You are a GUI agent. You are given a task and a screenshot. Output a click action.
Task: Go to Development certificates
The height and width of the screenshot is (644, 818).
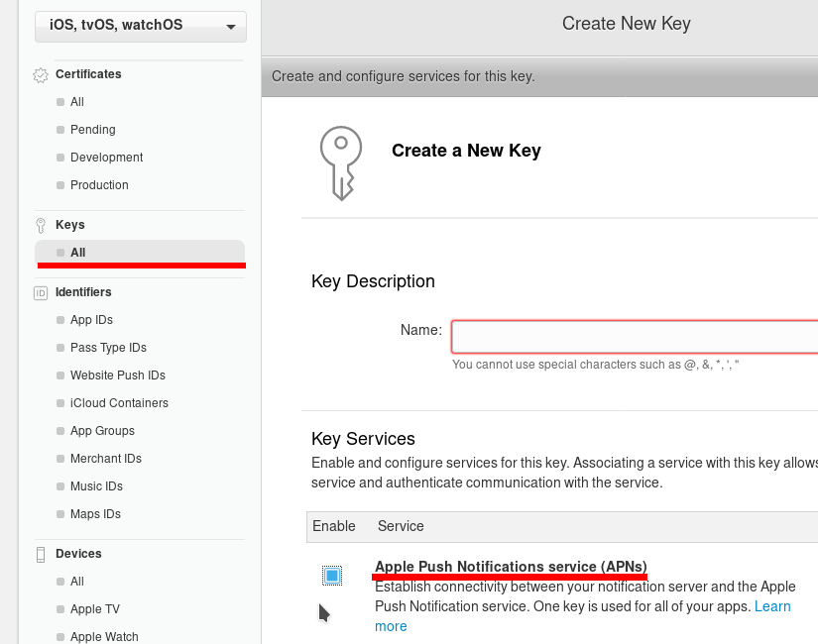click(x=106, y=158)
